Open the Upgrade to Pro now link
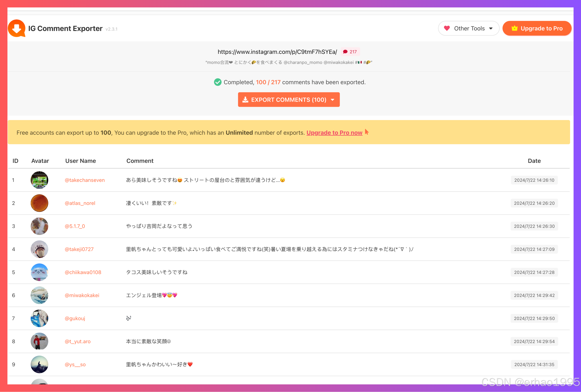 334,133
